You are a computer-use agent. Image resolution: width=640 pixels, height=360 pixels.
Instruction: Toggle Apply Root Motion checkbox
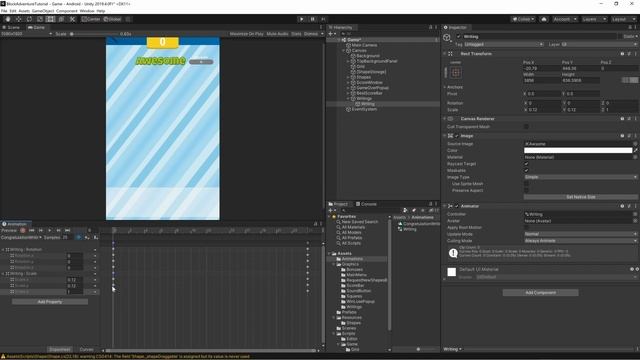coord(527,228)
